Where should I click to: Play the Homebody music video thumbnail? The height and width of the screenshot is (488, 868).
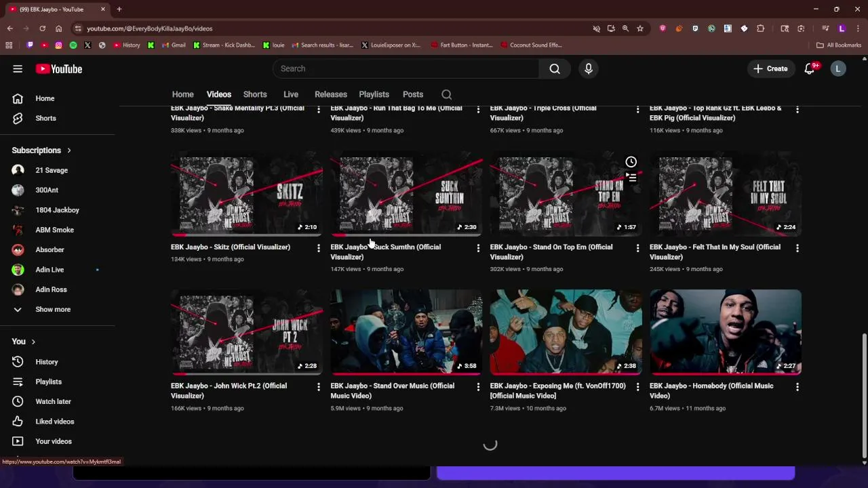[x=726, y=332]
